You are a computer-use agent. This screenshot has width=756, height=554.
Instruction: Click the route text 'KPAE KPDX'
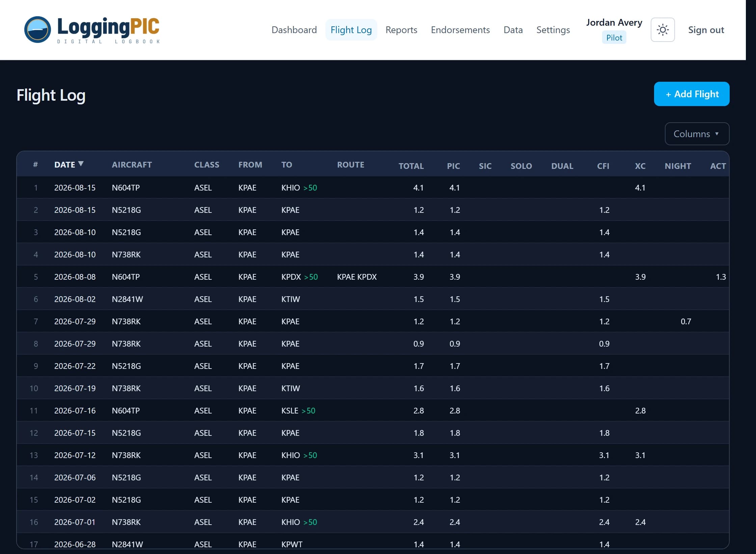[x=357, y=277]
